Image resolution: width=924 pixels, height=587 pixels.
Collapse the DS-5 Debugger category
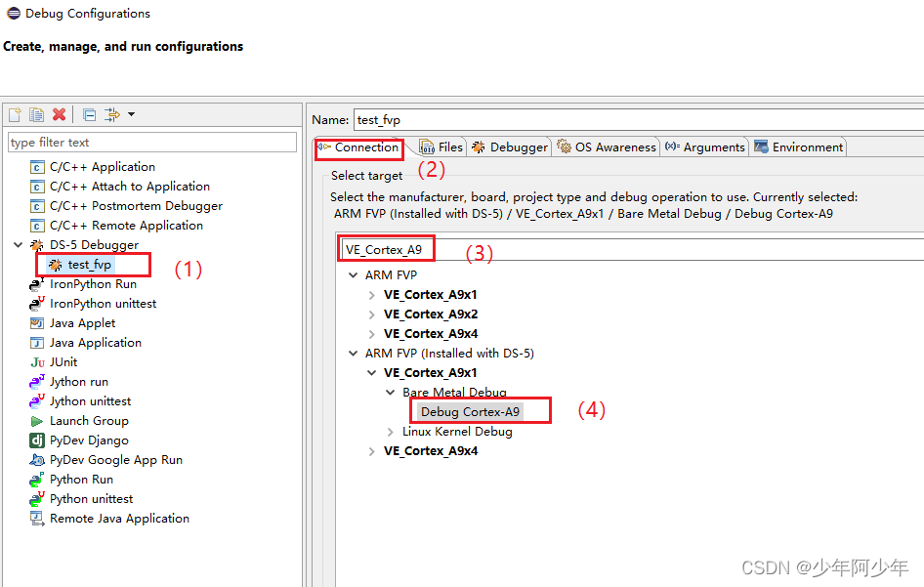click(x=17, y=244)
